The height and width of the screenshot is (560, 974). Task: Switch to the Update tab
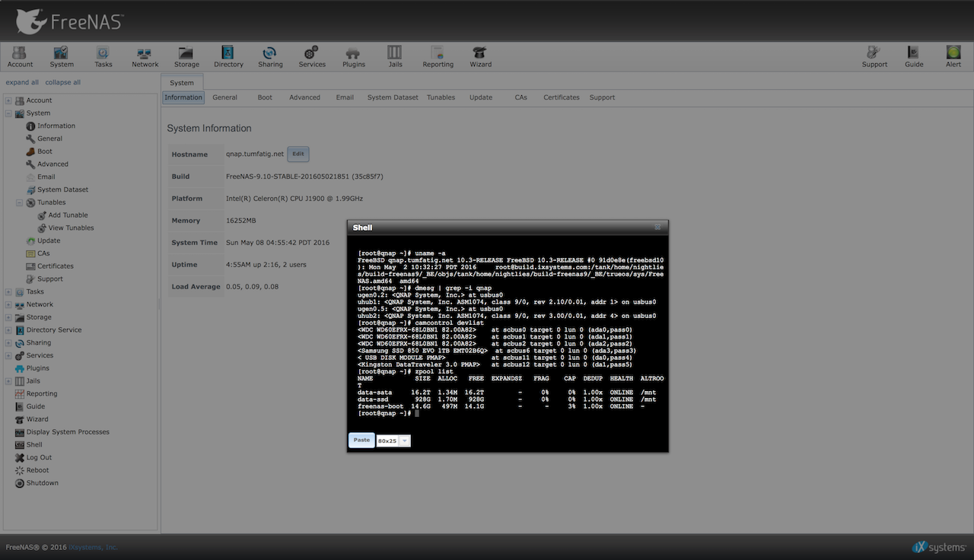481,97
